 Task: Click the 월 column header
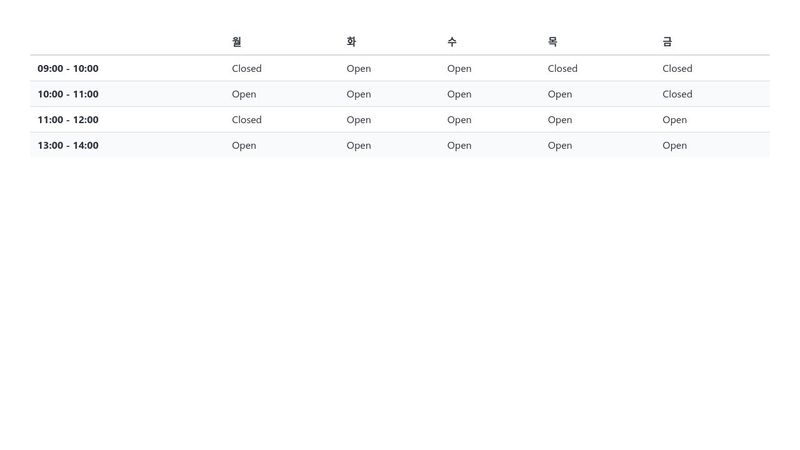pos(236,42)
